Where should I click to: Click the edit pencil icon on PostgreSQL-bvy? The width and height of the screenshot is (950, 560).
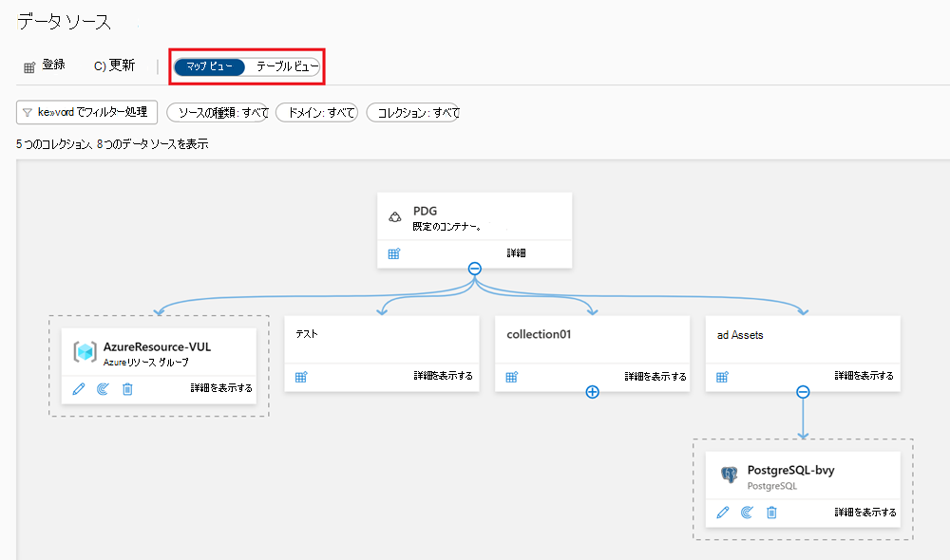pyautogui.click(x=723, y=513)
